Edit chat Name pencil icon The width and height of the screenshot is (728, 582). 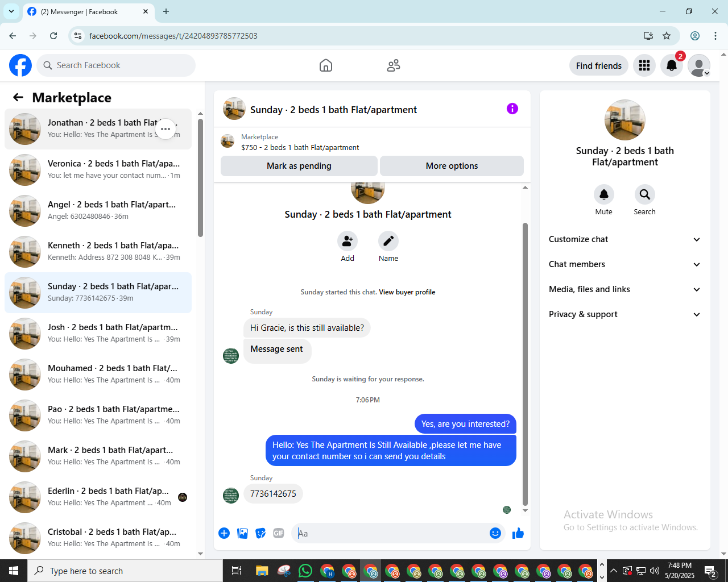pos(388,242)
